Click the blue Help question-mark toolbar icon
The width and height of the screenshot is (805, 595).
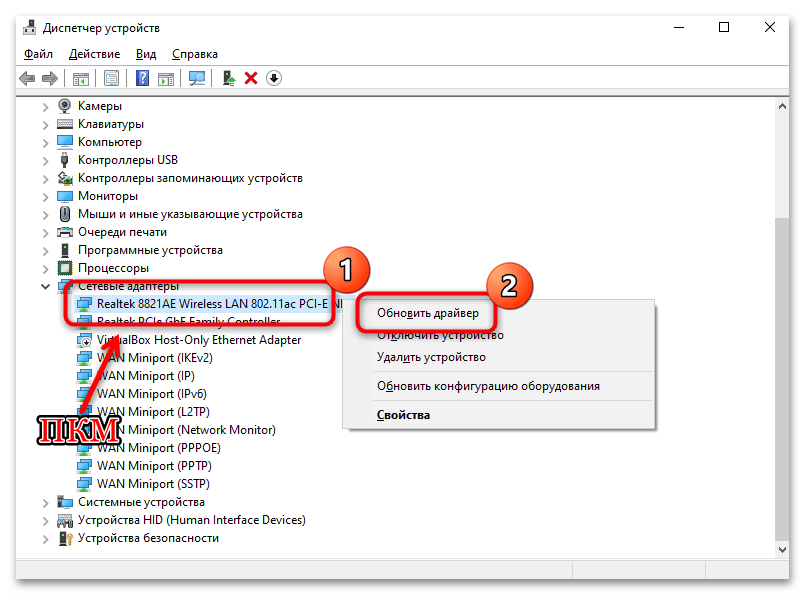[x=143, y=78]
